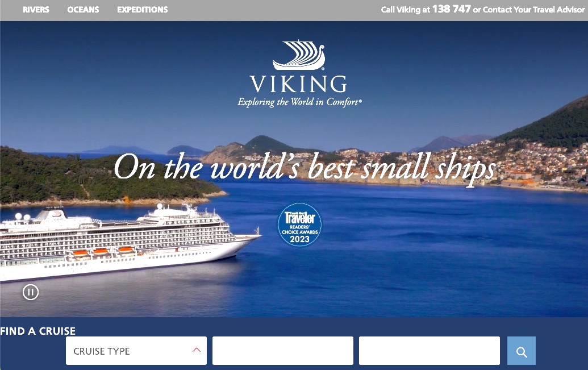
Task: Click the Viking longship logo icon
Action: (x=299, y=55)
